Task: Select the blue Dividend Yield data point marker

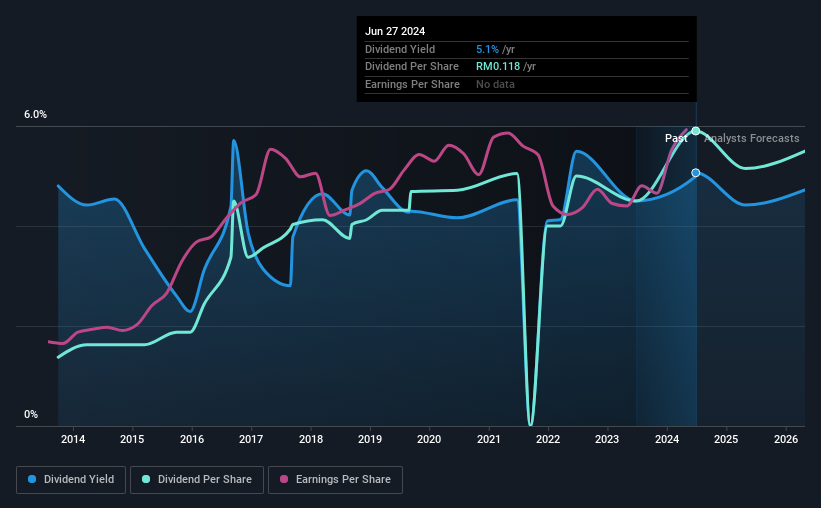Action: [x=695, y=173]
